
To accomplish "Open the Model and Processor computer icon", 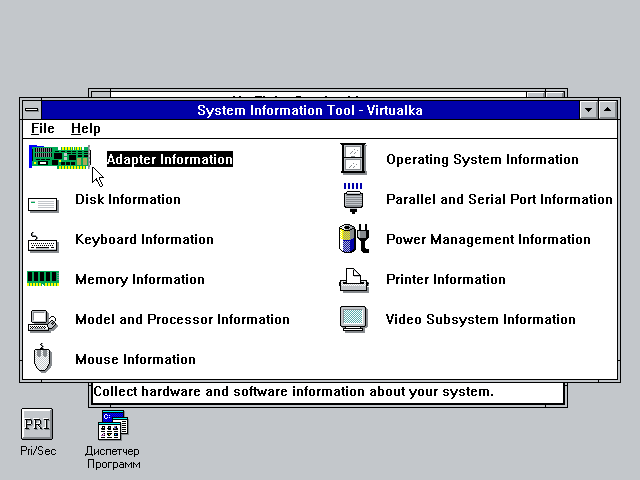I will pos(43,320).
